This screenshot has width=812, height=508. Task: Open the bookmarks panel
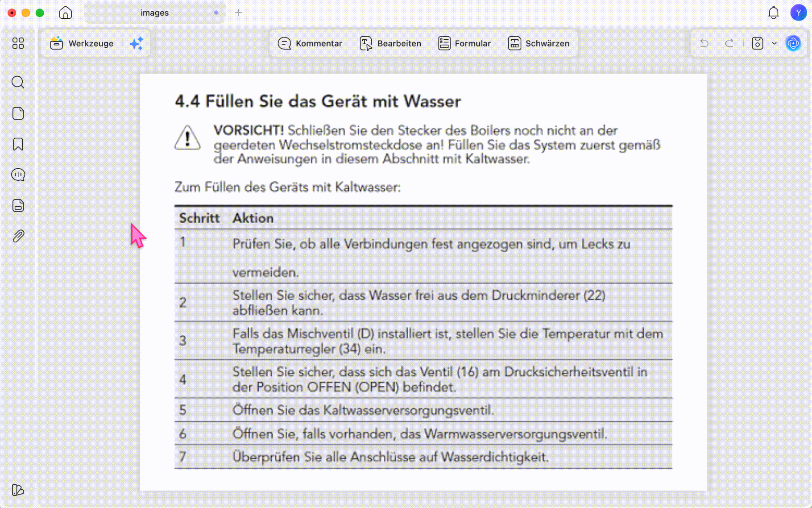point(18,144)
